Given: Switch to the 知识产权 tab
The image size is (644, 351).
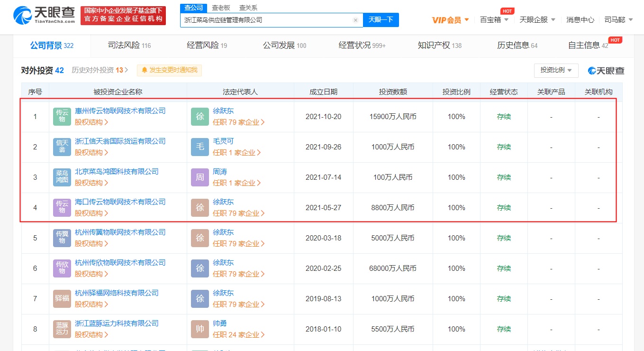Looking at the screenshot, I should pos(439,46).
